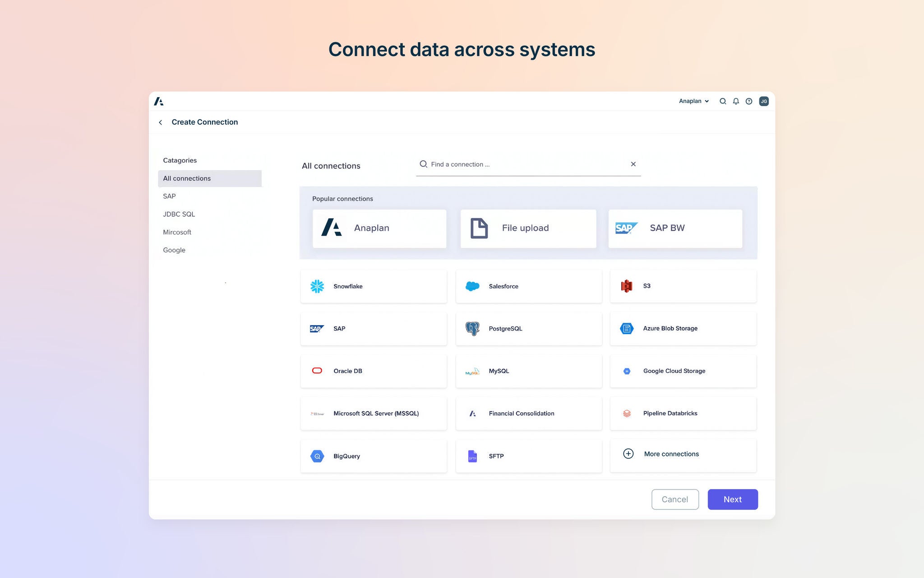Image resolution: width=924 pixels, height=578 pixels.
Task: Open the help question mark icon
Action: [x=749, y=101]
